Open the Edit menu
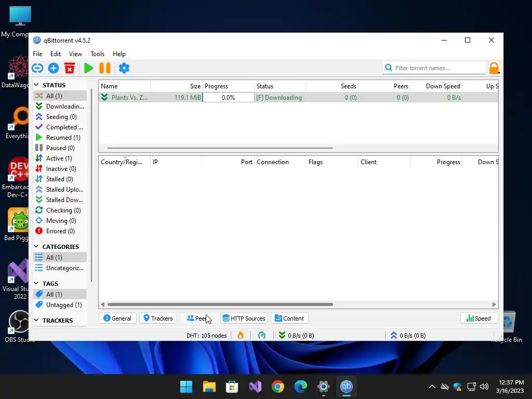Image resolution: width=532 pixels, height=399 pixels. point(55,54)
